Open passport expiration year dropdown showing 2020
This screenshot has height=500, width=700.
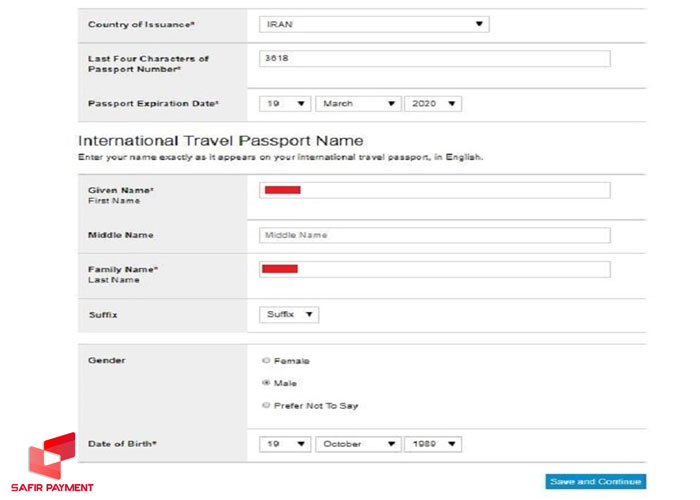(x=432, y=103)
